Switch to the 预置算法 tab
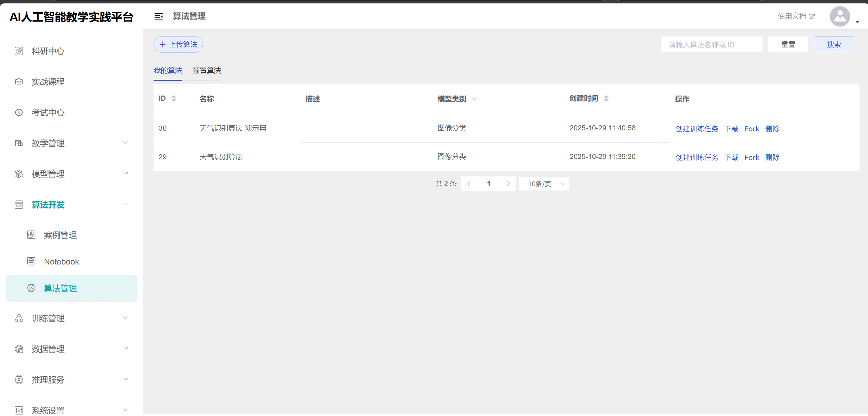This screenshot has height=416, width=868. (x=206, y=71)
